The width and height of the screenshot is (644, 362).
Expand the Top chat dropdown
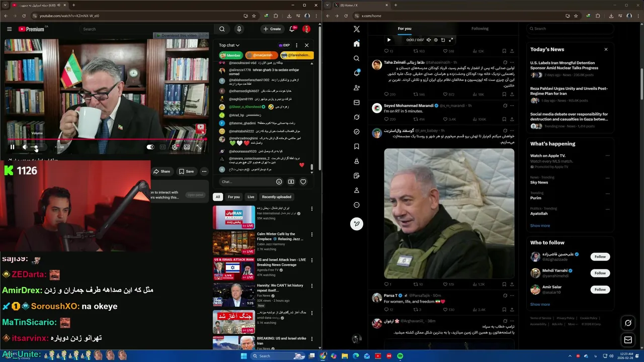click(x=229, y=45)
